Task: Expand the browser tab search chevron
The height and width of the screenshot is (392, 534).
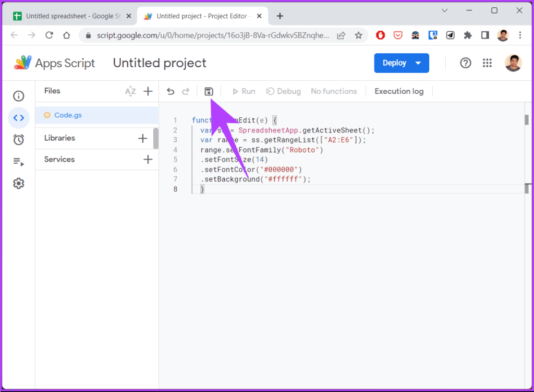Action: pyautogui.click(x=444, y=10)
